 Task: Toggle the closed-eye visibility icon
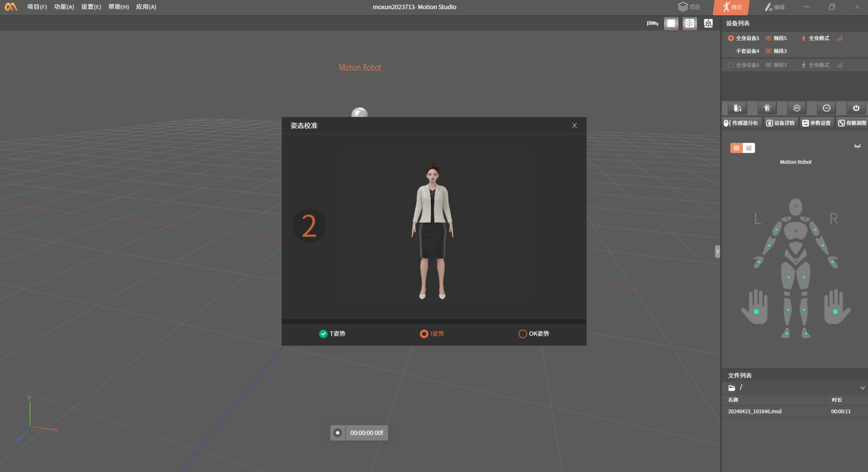click(x=857, y=146)
